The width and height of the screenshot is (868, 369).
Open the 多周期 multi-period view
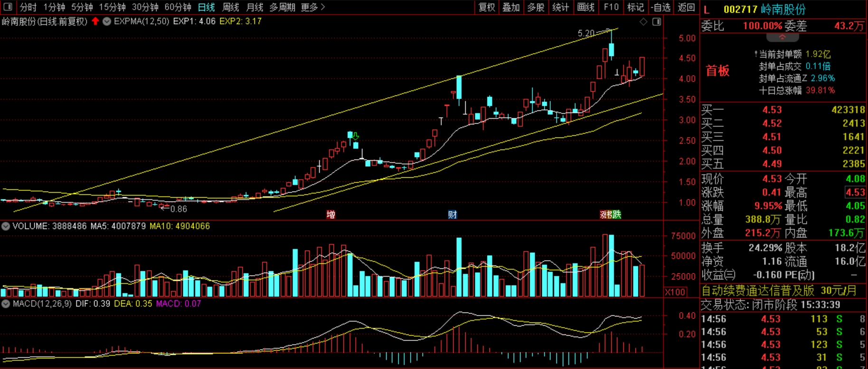[282, 7]
